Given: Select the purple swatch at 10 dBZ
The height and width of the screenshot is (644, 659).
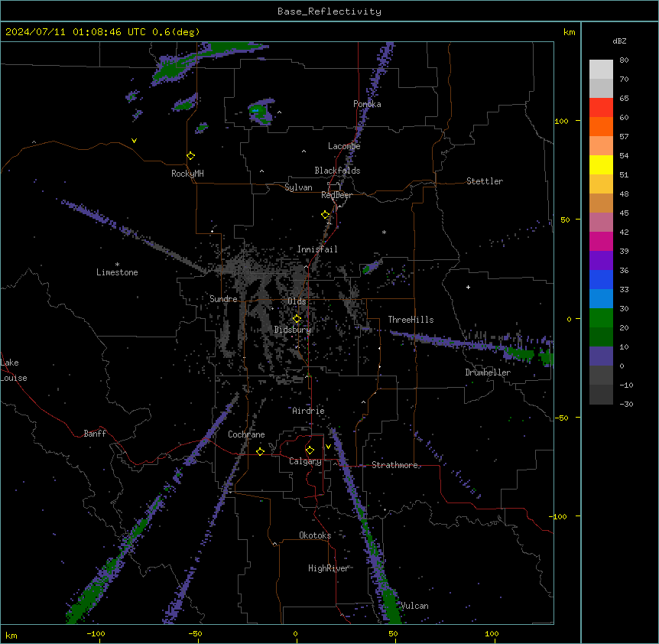Looking at the screenshot, I should point(601,356).
